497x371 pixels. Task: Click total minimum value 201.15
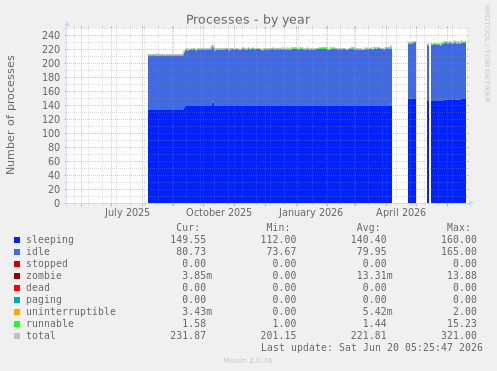(278, 336)
